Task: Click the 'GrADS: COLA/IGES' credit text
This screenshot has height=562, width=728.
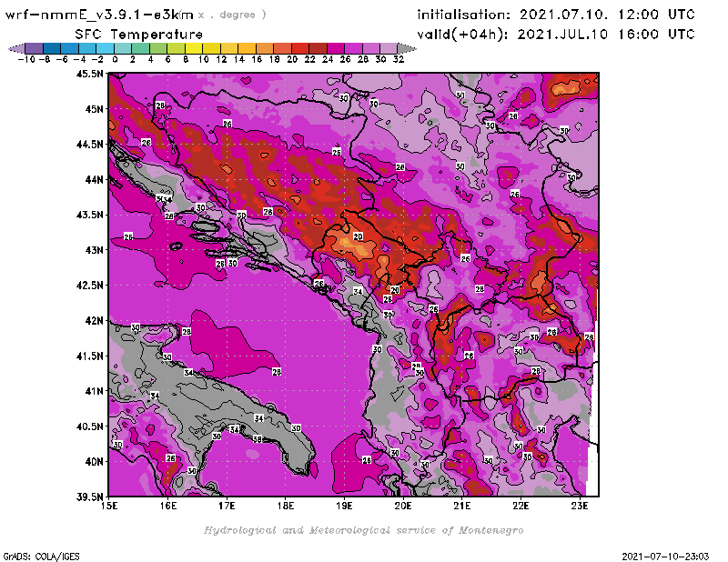Action: [42, 557]
